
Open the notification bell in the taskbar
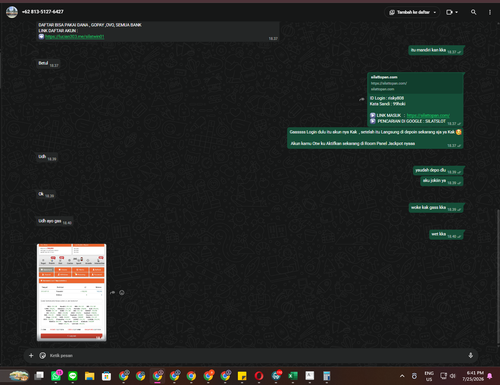[490, 376]
